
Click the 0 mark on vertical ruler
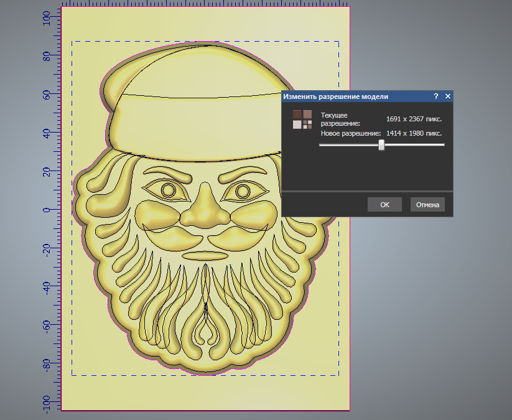(x=46, y=210)
